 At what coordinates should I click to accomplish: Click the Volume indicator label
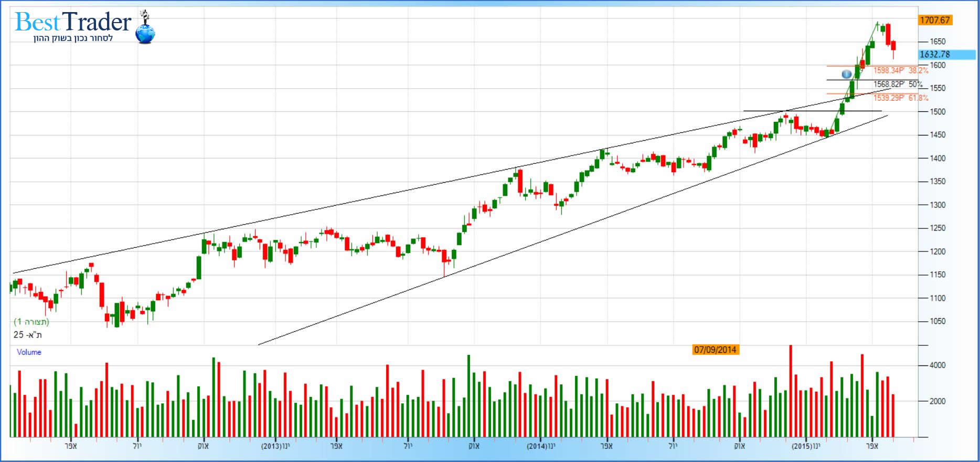29,352
